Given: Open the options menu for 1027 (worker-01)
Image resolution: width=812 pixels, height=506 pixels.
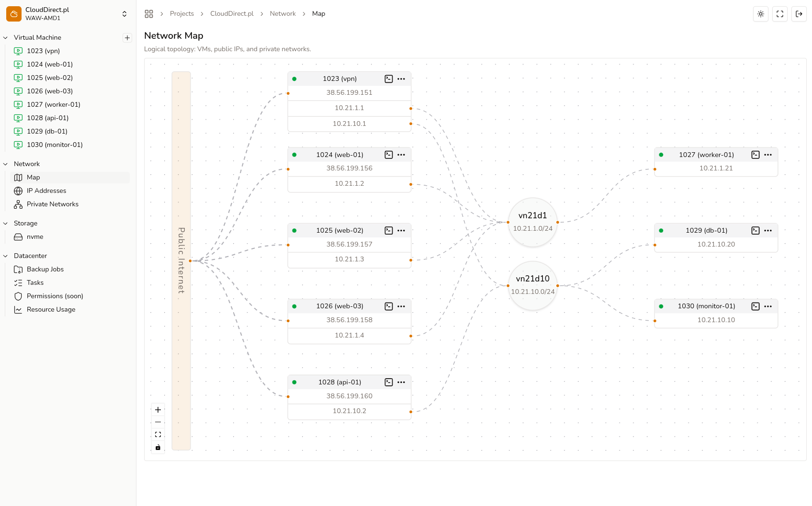Looking at the screenshot, I should tap(768, 155).
